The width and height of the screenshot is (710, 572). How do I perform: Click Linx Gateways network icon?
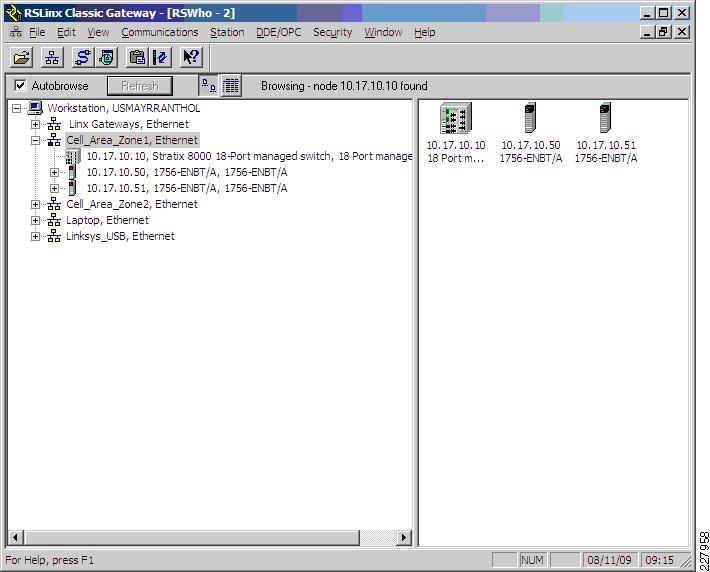[54, 124]
